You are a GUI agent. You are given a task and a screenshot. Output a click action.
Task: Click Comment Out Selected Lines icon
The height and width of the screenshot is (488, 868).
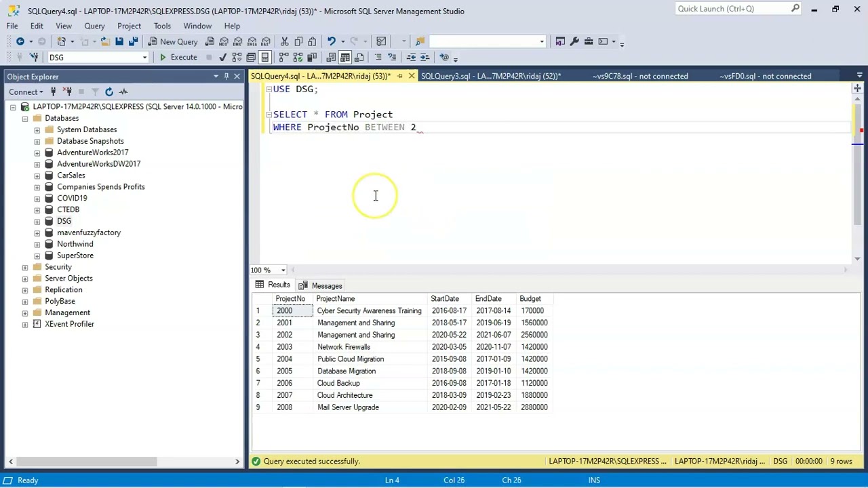[378, 58]
